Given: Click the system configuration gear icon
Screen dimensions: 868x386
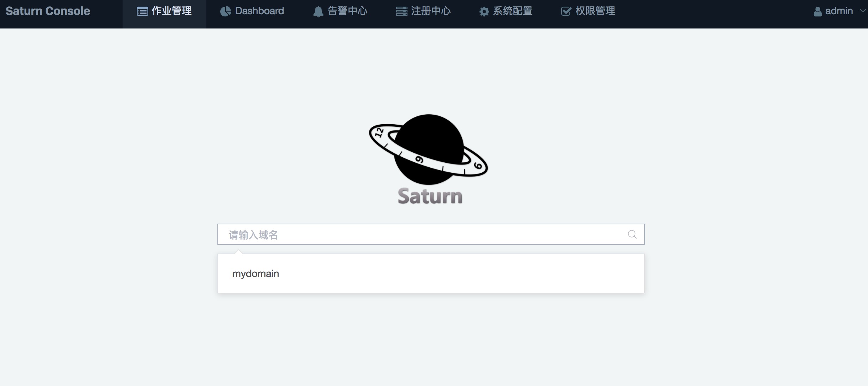Looking at the screenshot, I should (484, 12).
